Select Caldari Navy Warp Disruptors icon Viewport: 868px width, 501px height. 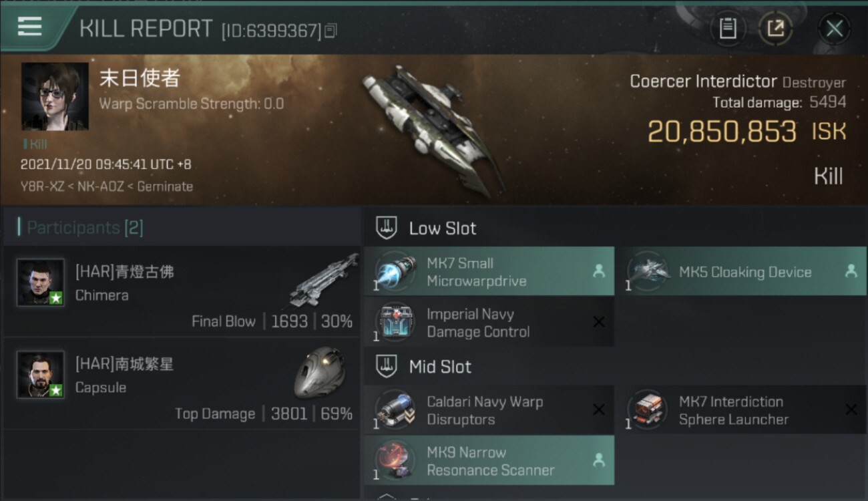[396, 410]
